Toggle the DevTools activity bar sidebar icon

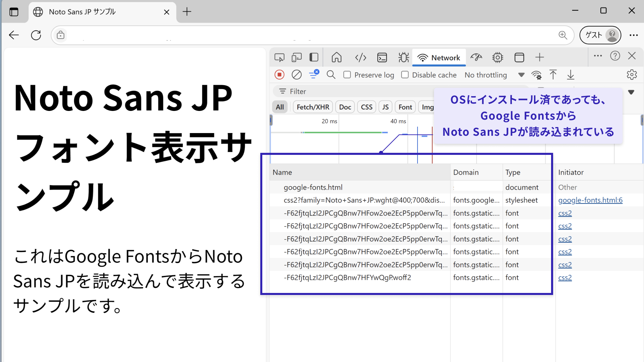[314, 57]
